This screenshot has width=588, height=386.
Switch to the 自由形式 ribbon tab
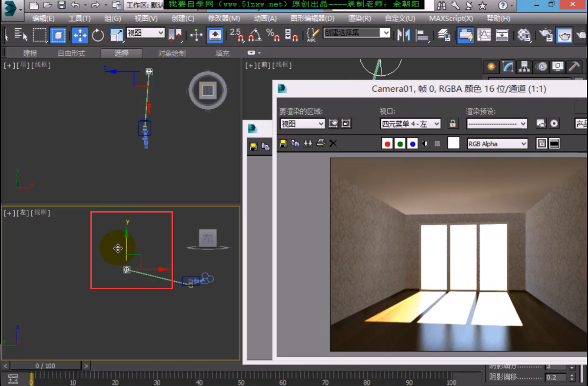(71, 53)
